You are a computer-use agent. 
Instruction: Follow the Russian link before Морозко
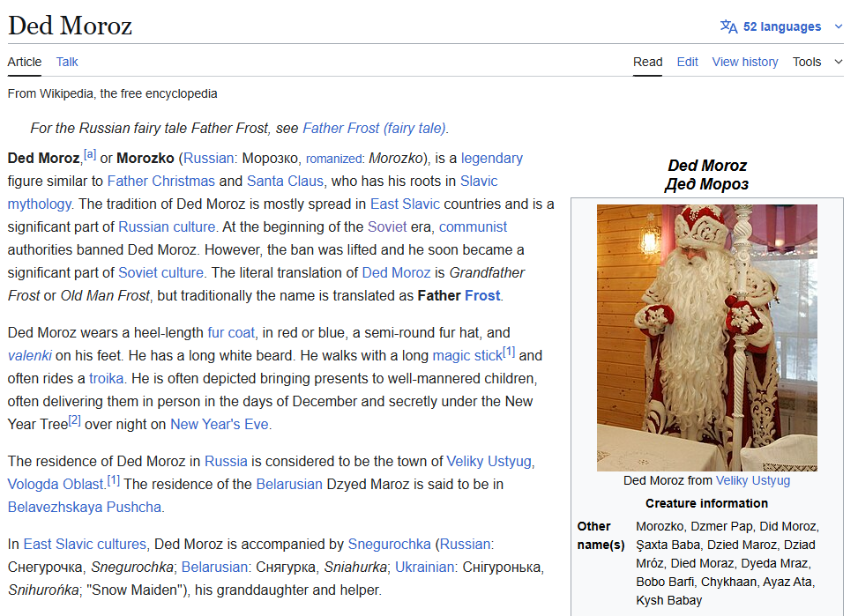[208, 158]
